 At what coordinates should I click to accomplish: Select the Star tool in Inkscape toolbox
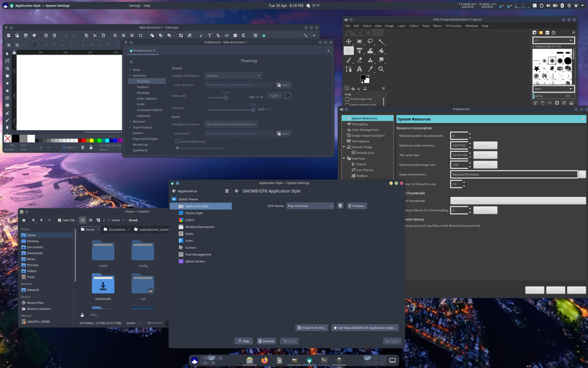[7, 91]
